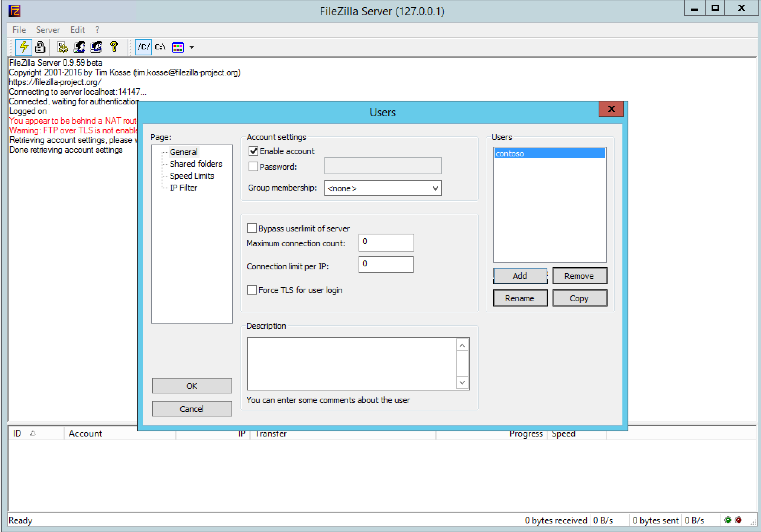Select the /C/ path display icon
This screenshot has width=761, height=532.
click(x=143, y=47)
